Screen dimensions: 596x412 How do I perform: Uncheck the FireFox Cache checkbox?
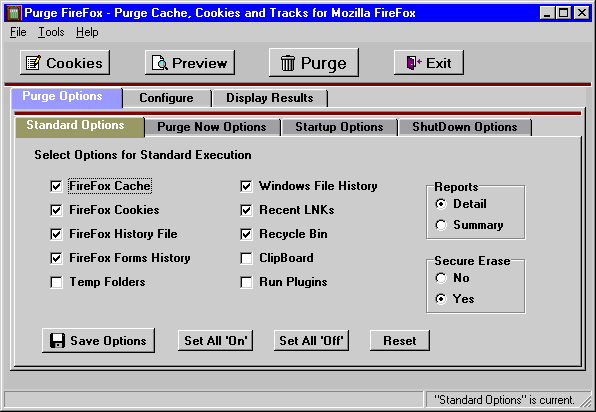point(56,186)
